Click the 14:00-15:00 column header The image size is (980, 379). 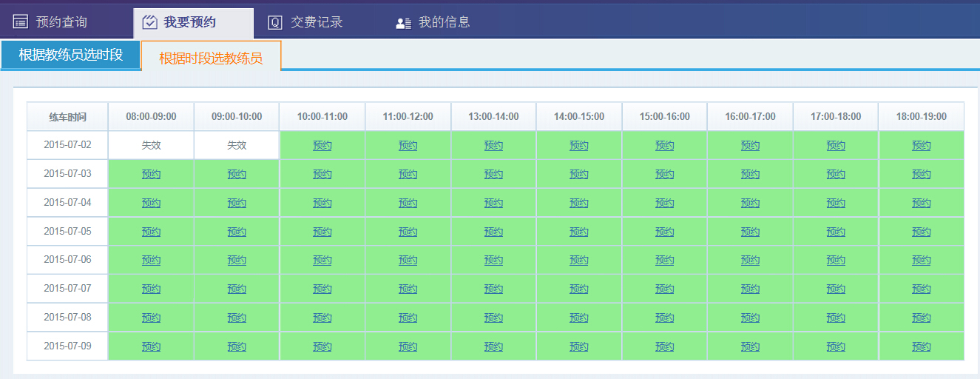point(579,117)
